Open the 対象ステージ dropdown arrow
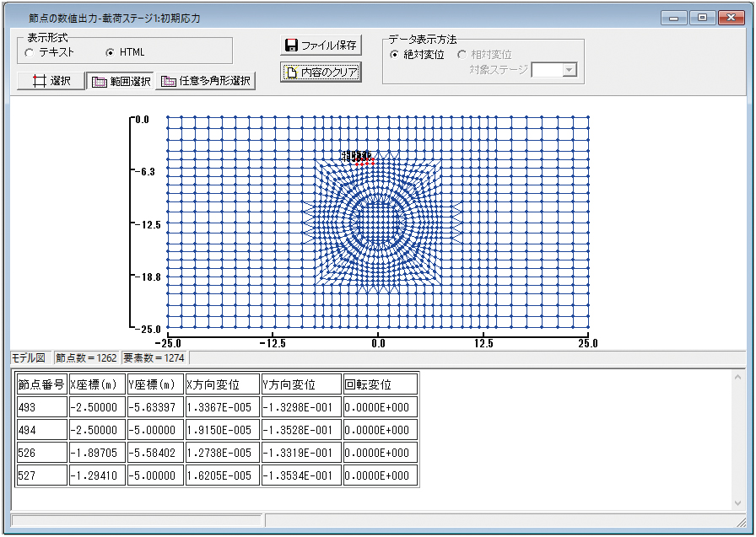 pos(570,70)
